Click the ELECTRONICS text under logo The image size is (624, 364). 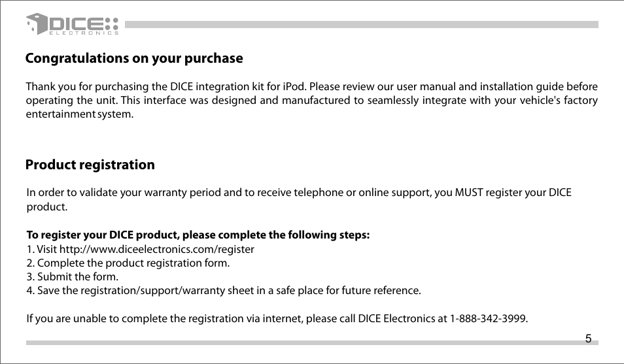pyautogui.click(x=84, y=33)
